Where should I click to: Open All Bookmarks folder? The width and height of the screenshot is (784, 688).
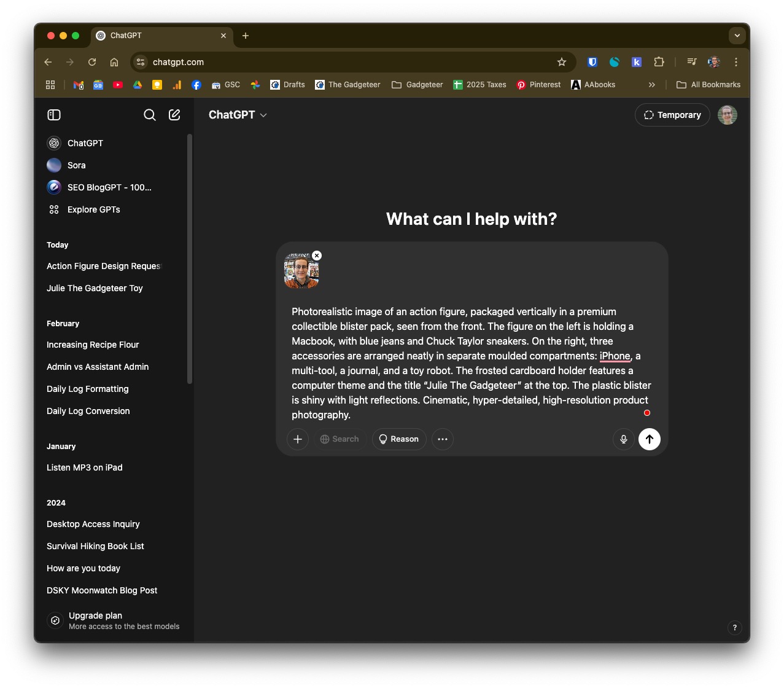coord(708,85)
